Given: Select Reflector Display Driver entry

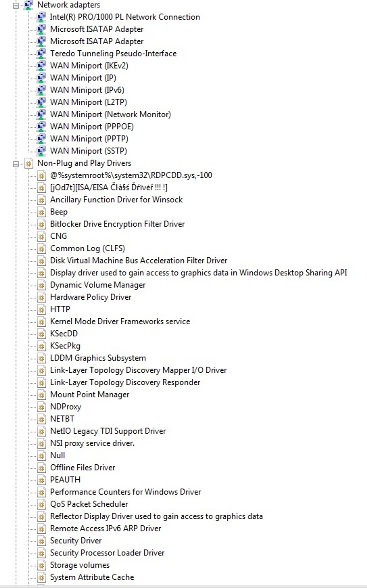Looking at the screenshot, I should point(157,516).
